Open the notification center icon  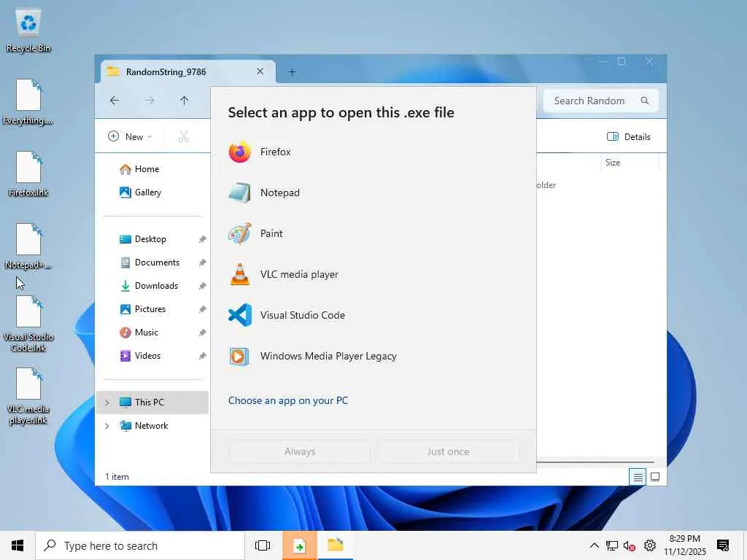(x=723, y=545)
